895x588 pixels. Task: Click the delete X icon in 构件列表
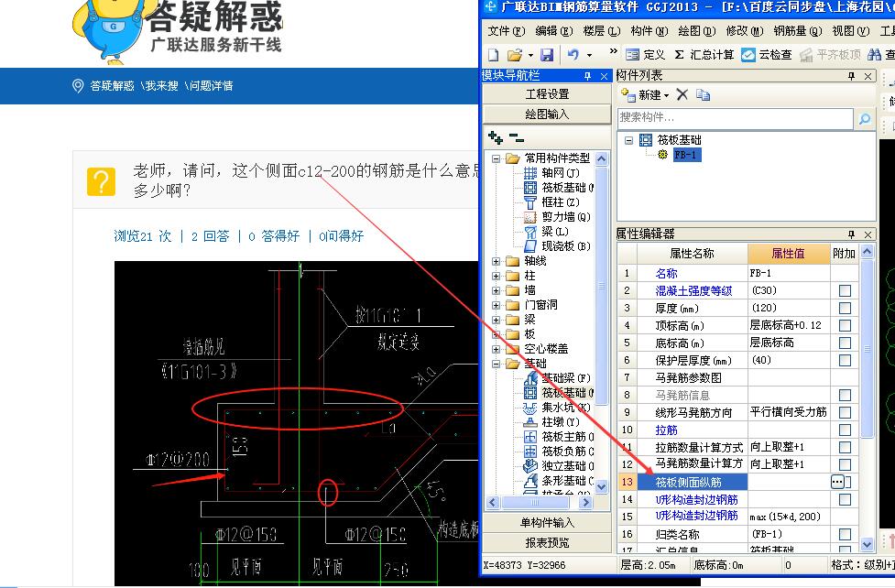(x=682, y=94)
